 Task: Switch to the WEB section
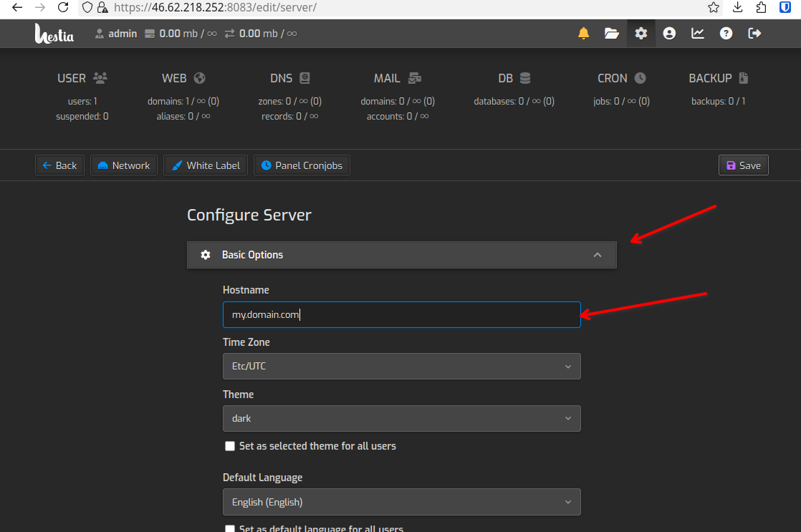click(182, 78)
